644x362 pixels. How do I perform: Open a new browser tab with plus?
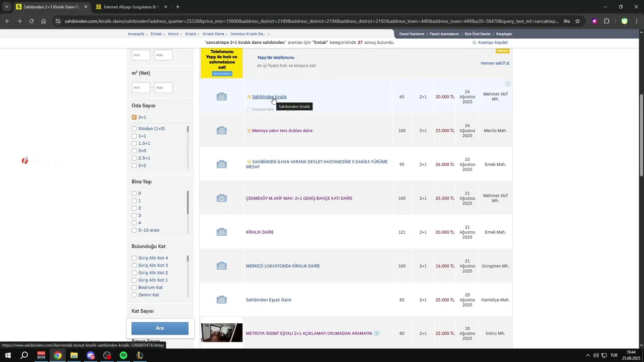[178, 7]
